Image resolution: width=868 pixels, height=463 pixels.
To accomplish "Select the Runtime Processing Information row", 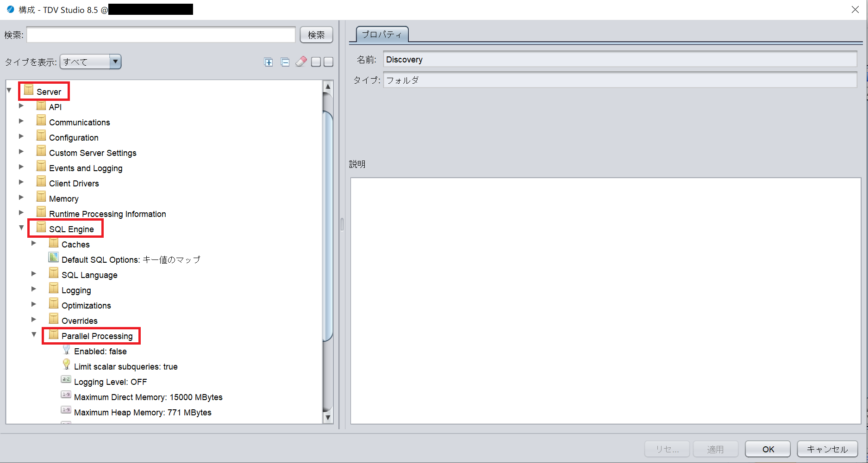I will click(x=107, y=214).
